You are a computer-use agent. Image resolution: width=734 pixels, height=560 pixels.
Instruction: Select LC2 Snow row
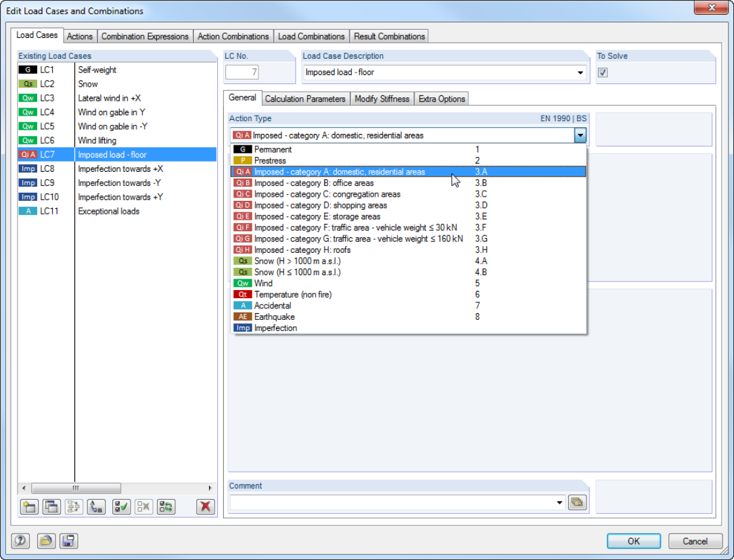coord(117,84)
